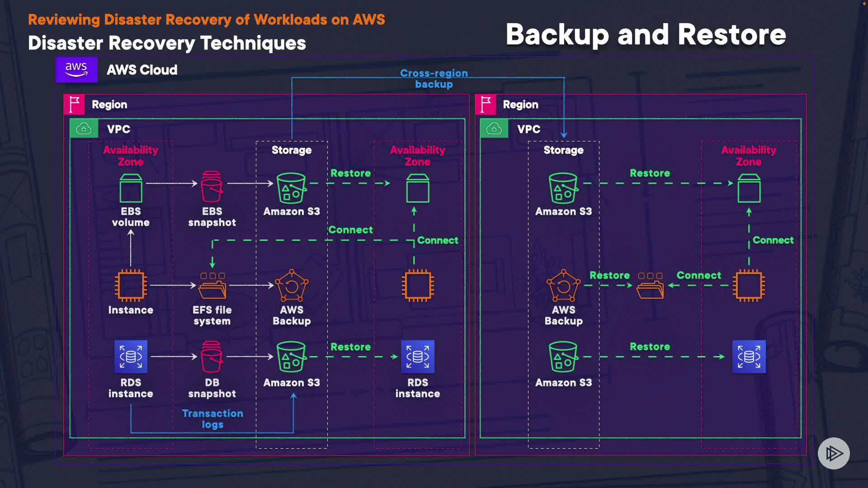Click the left region's AWS Backup icon

click(292, 286)
